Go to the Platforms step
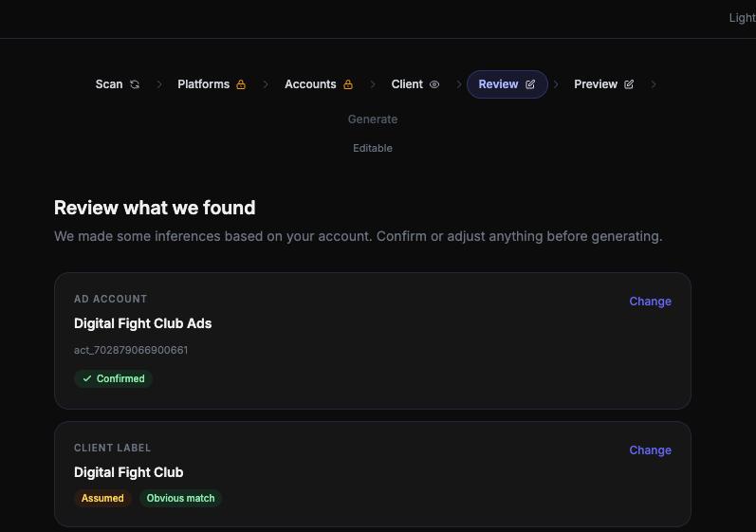 [203, 84]
